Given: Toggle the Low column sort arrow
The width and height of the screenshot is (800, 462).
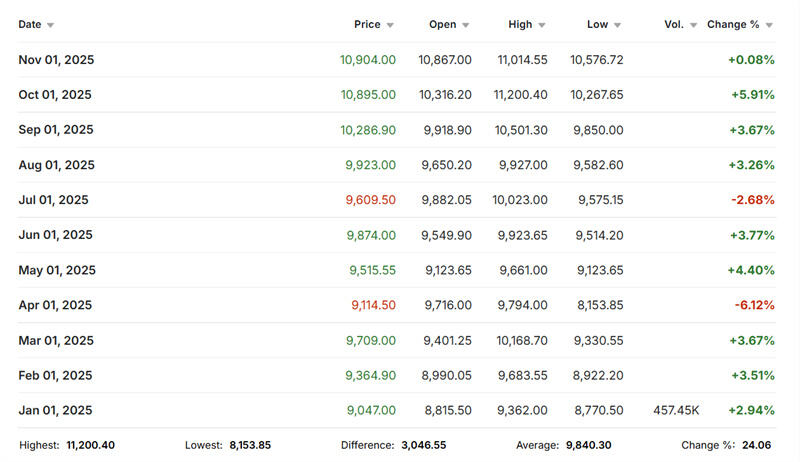Looking at the screenshot, I should click(x=617, y=25).
